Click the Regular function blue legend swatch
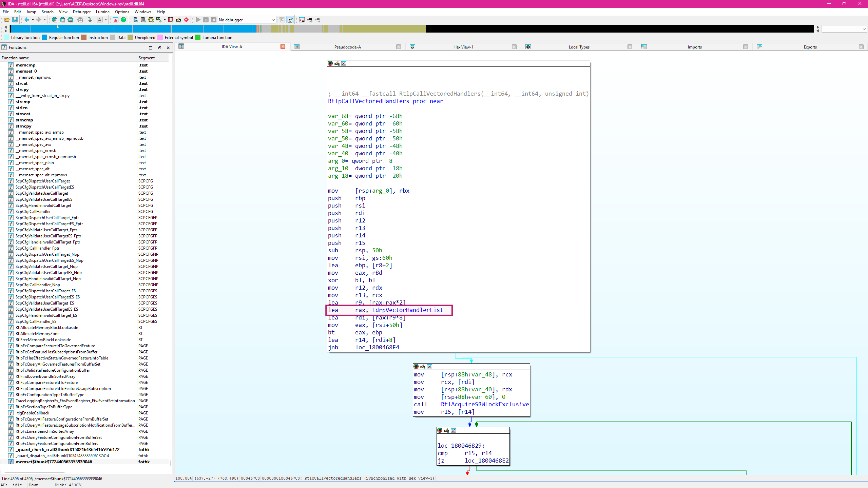Screen dimensions: 868x488 (44, 37)
